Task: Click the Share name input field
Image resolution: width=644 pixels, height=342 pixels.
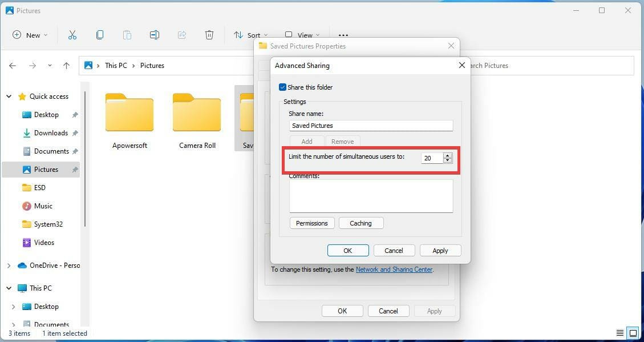Action: (371, 126)
